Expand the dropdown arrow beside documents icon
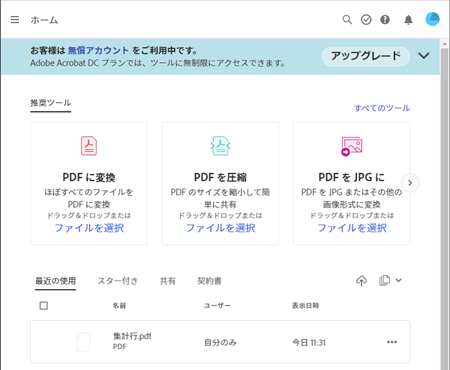This screenshot has width=450, height=370. [398, 280]
